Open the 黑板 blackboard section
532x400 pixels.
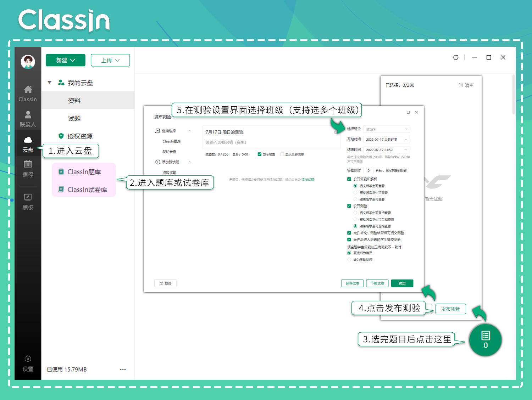coord(28,202)
